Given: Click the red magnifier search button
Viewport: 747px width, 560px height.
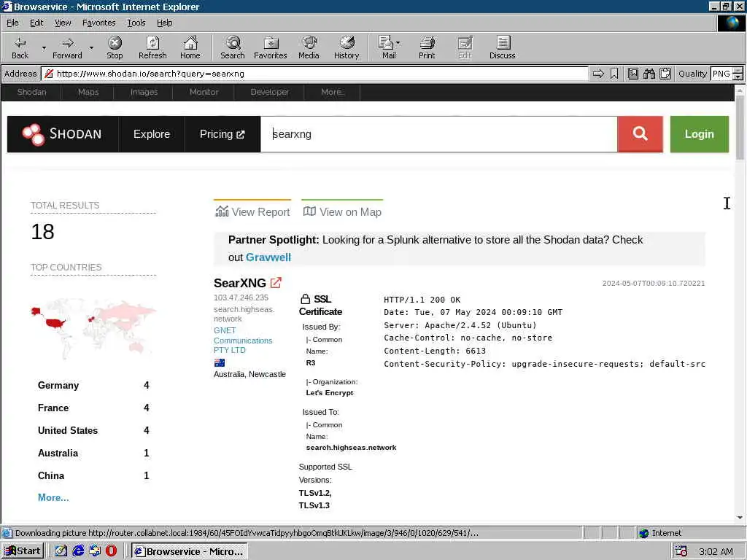Looking at the screenshot, I should 640,134.
